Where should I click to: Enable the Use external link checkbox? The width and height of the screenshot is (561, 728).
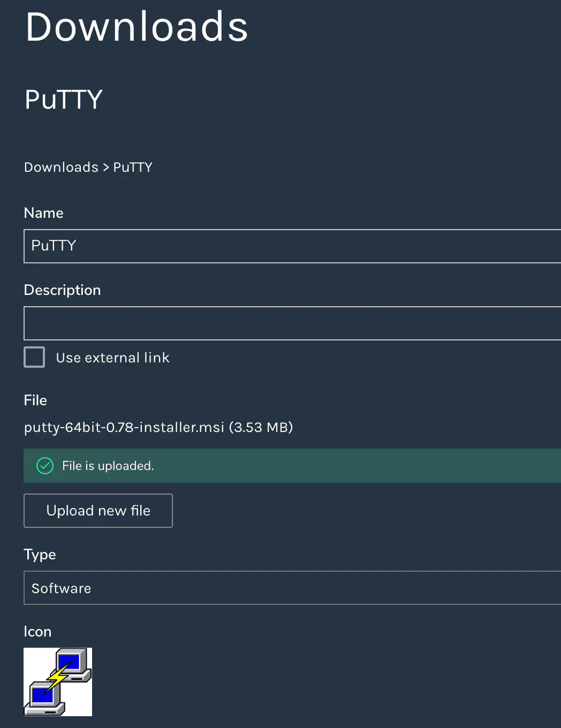pos(34,357)
